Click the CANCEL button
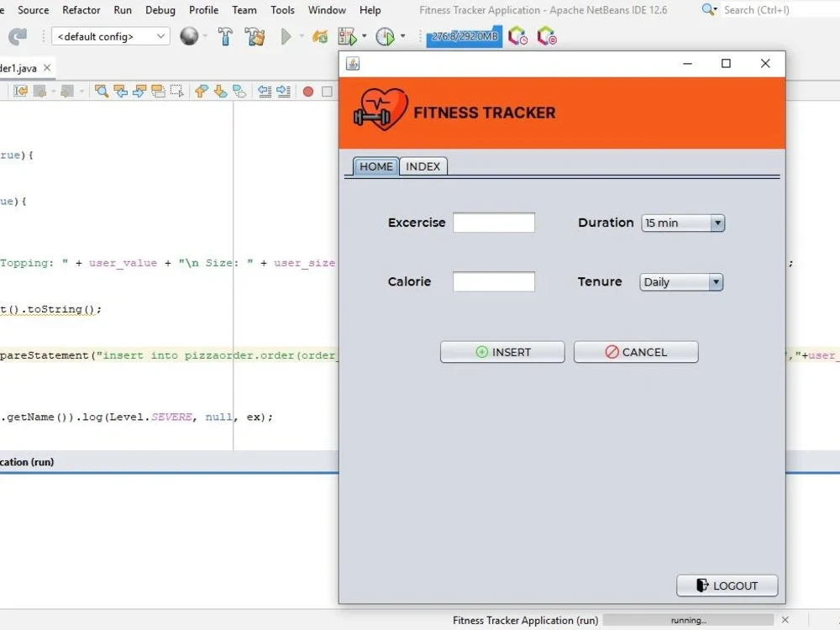The width and height of the screenshot is (840, 630). click(636, 352)
